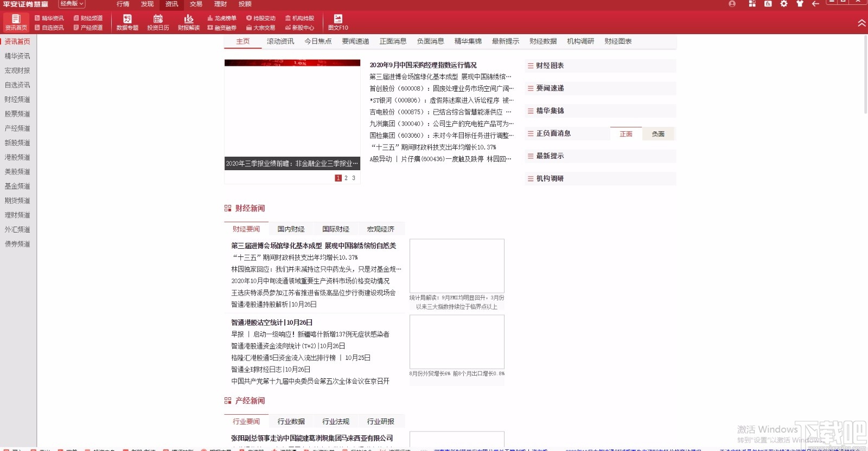Click the back arrow icon

tap(815, 4)
